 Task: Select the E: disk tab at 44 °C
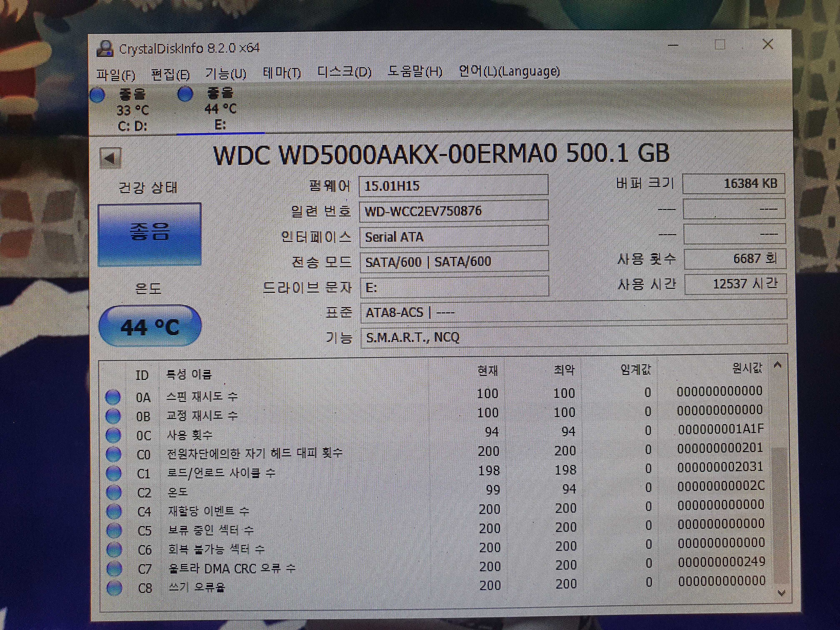click(221, 109)
